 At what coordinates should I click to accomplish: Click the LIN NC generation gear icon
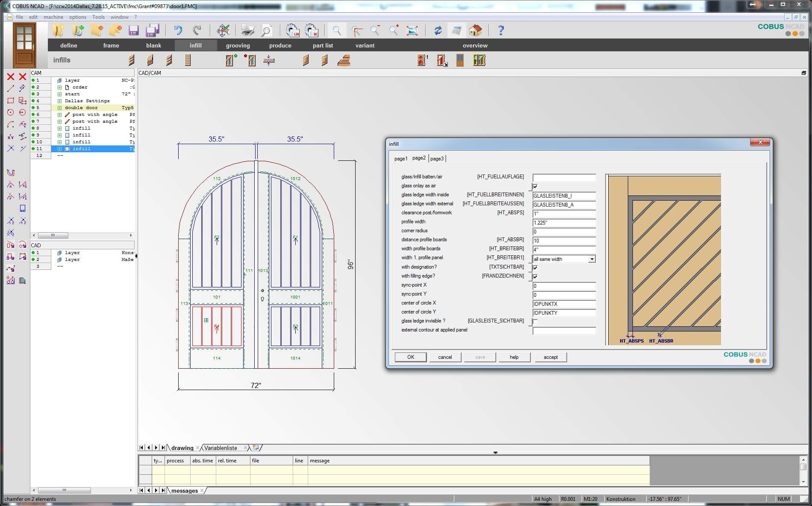click(293, 30)
